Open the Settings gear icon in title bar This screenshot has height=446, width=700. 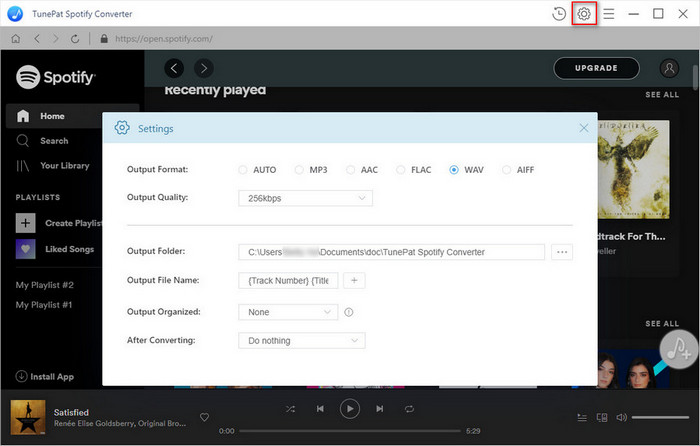click(x=584, y=14)
